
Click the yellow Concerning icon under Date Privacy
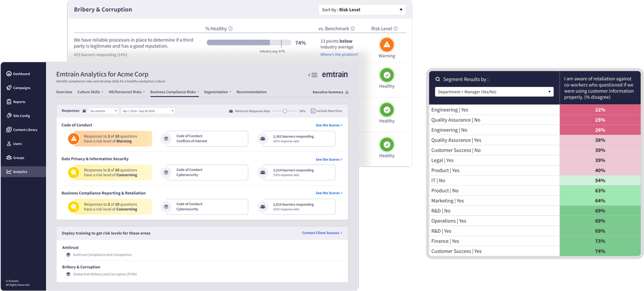click(x=74, y=172)
